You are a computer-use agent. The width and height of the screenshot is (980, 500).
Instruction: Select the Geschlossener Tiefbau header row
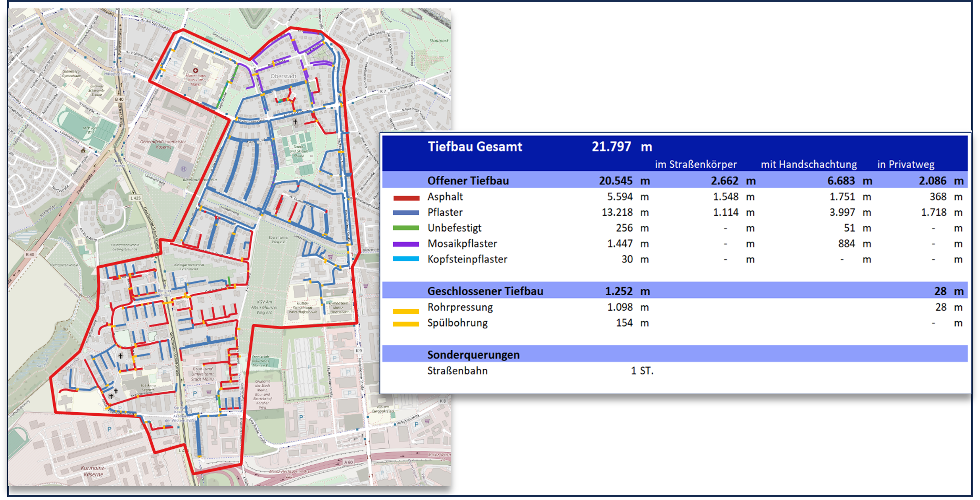coord(485,291)
